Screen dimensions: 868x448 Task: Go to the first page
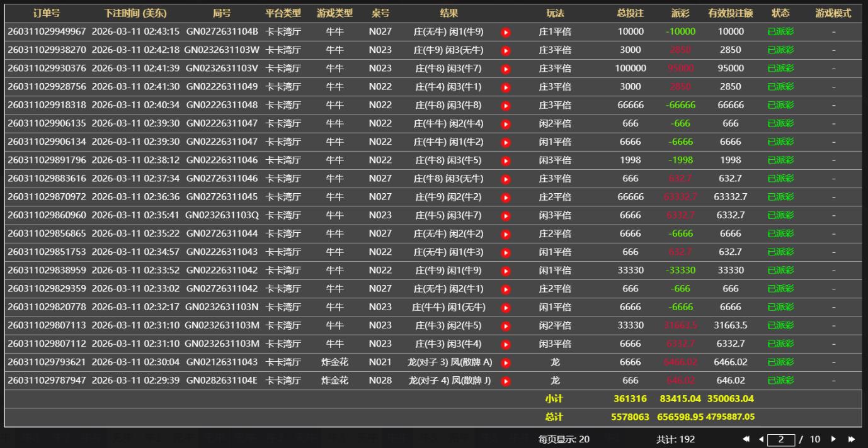746,439
